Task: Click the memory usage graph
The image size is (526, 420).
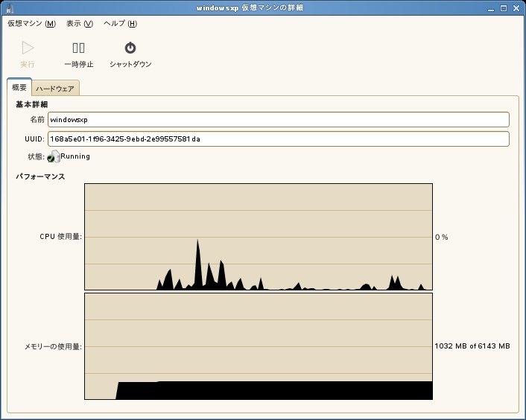Action: click(x=259, y=346)
